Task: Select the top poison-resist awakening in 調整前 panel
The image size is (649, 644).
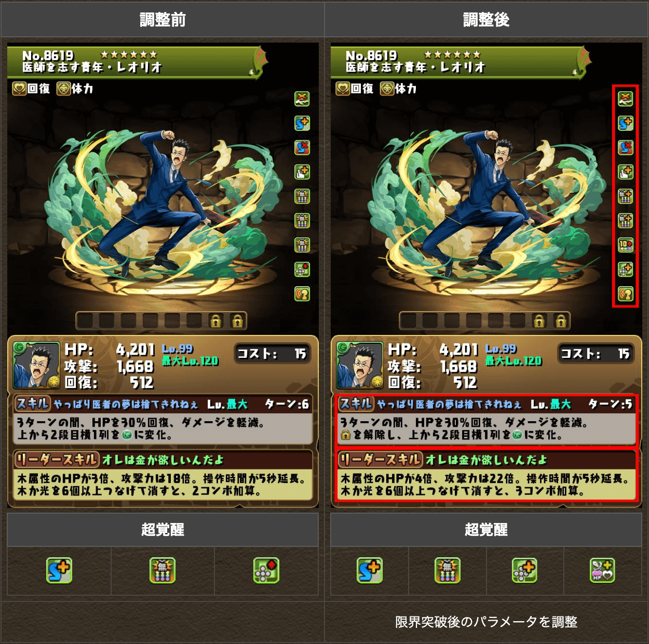Action: pos(302,99)
